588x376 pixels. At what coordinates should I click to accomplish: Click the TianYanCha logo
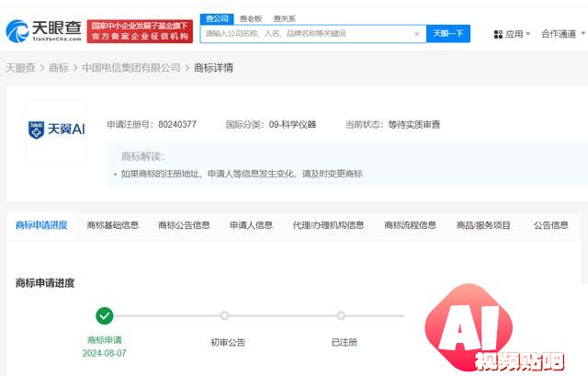(43, 30)
